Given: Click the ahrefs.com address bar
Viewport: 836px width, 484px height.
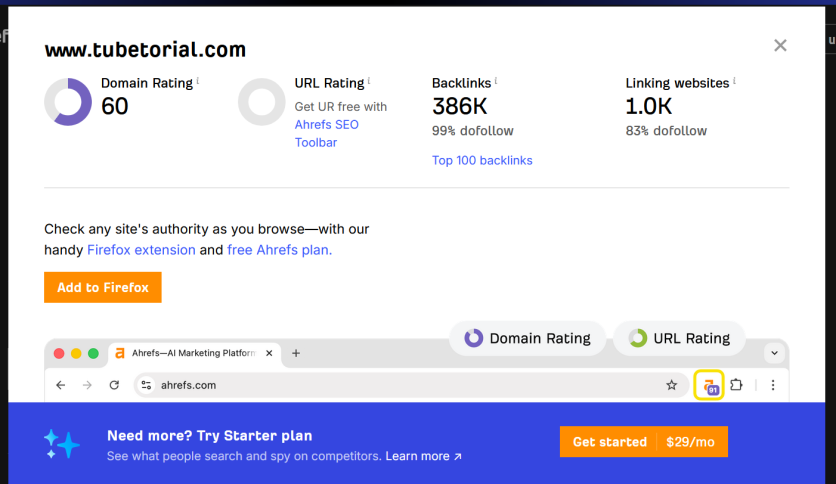Looking at the screenshot, I should pos(411,385).
